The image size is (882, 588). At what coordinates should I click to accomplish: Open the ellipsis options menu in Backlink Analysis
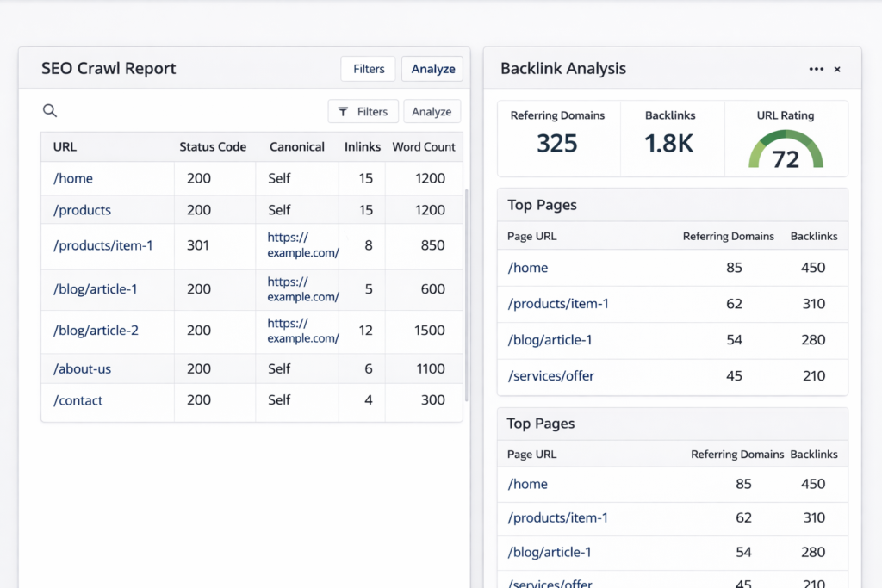[816, 68]
